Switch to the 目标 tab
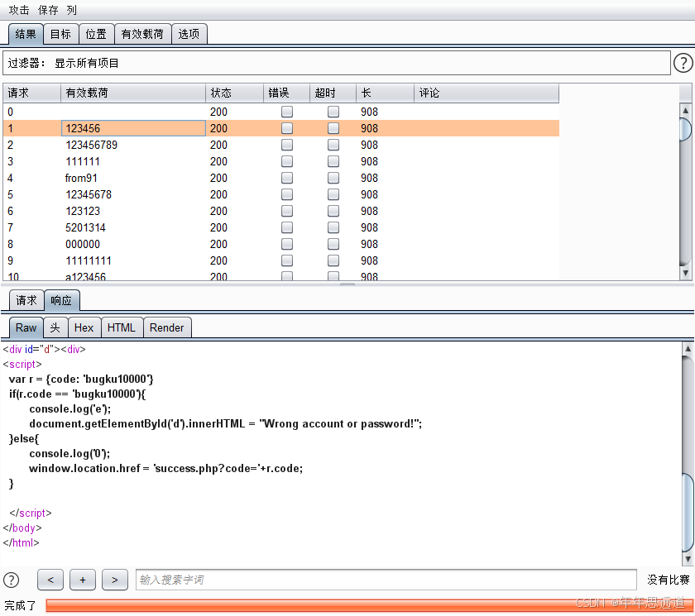The height and width of the screenshot is (616, 695). pos(60,34)
